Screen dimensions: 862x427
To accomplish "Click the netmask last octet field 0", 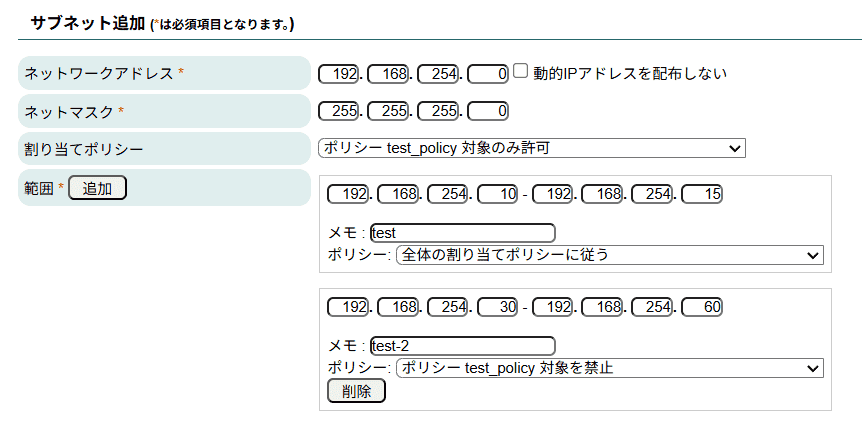I will pos(488,112).
